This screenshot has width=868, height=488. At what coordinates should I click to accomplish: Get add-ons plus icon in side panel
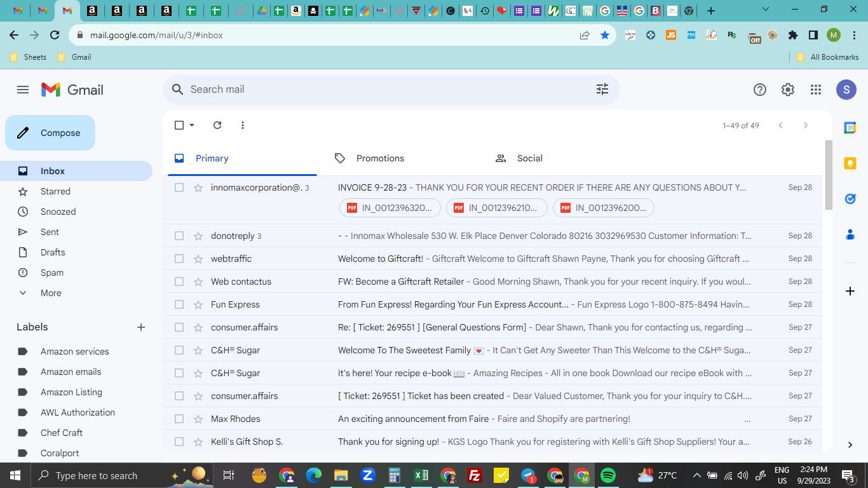pyautogui.click(x=850, y=291)
